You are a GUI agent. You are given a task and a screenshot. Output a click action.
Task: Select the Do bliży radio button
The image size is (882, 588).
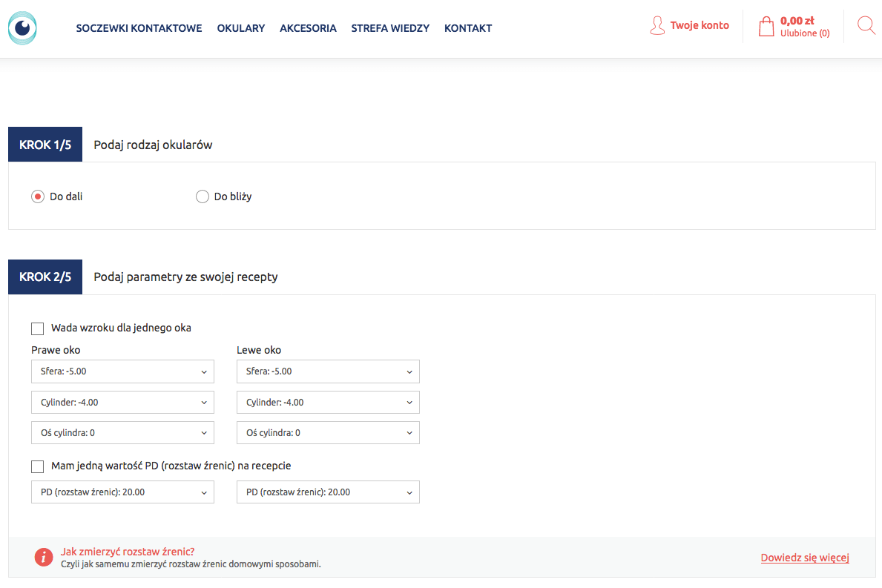(x=202, y=196)
